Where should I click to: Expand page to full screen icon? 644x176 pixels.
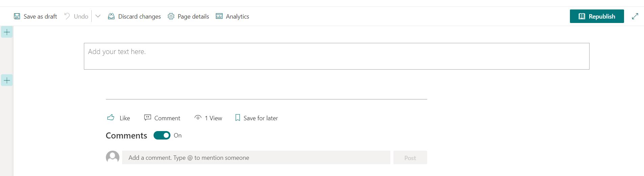click(x=635, y=16)
